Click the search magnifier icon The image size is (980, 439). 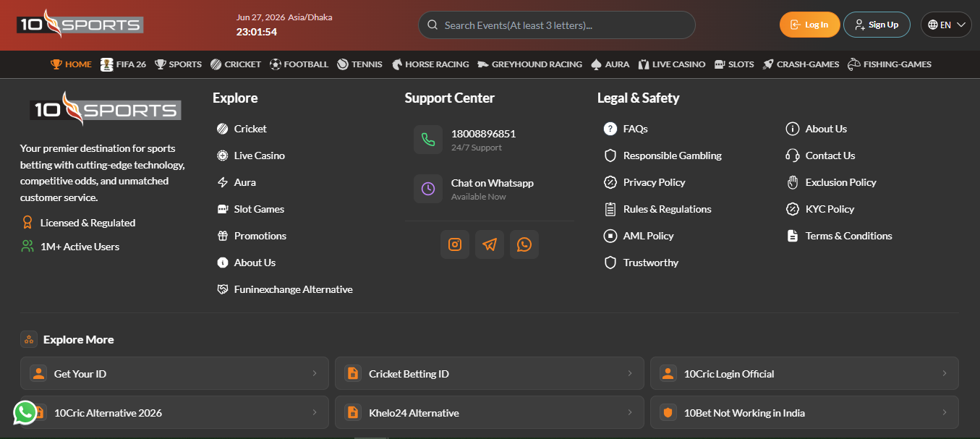click(433, 25)
